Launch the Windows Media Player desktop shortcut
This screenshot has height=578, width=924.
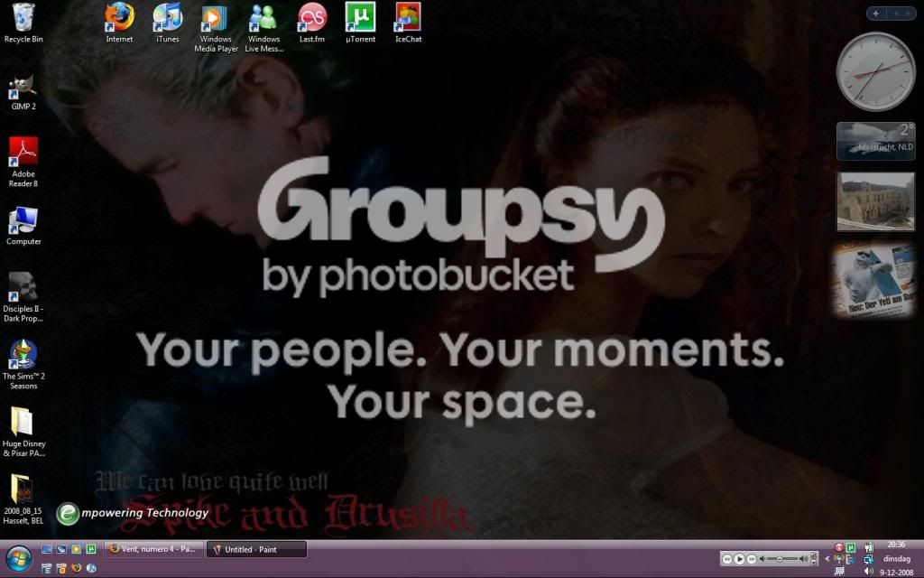pos(216,28)
